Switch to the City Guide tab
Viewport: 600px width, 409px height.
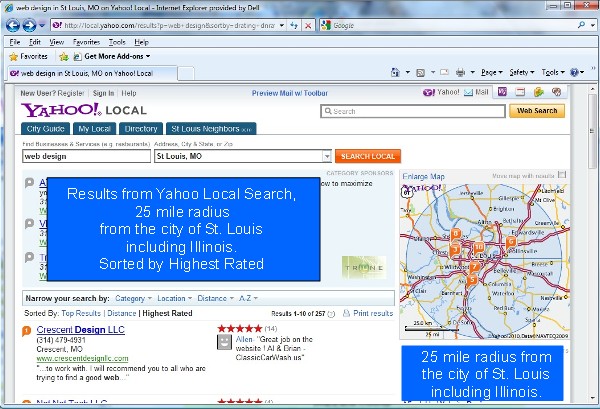tap(45, 129)
